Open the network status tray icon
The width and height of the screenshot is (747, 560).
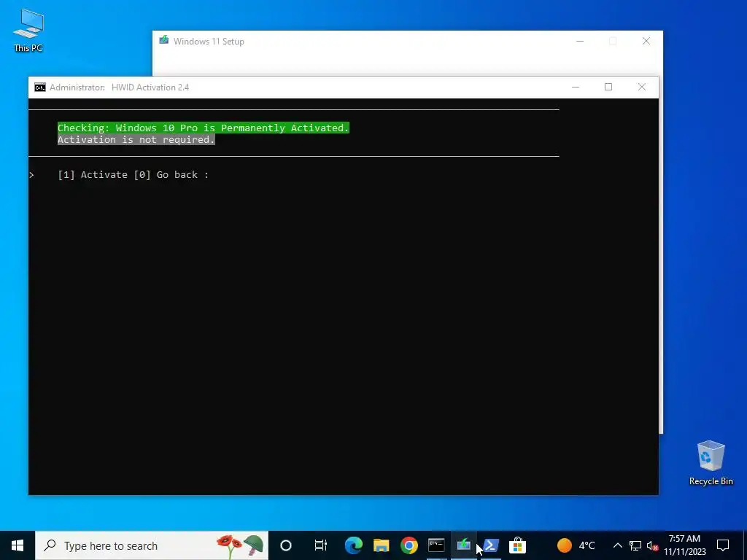(x=635, y=545)
